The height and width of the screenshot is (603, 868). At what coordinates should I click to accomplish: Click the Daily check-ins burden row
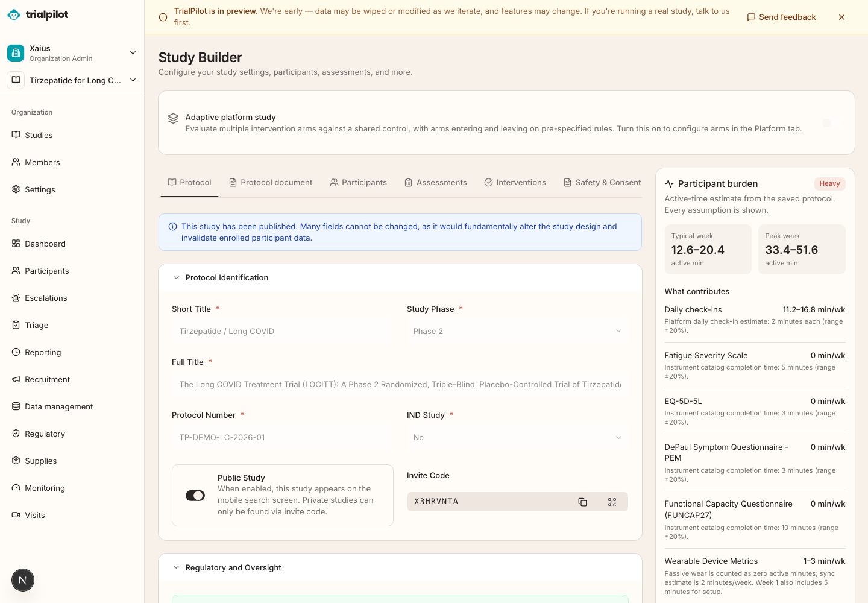pyautogui.click(x=755, y=320)
